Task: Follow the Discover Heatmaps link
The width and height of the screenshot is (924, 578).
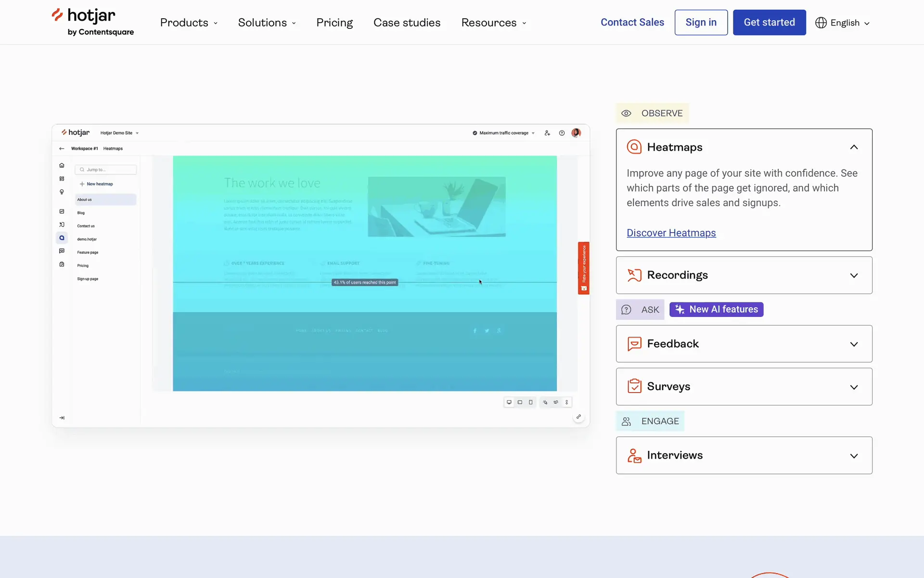Action: [x=671, y=233]
